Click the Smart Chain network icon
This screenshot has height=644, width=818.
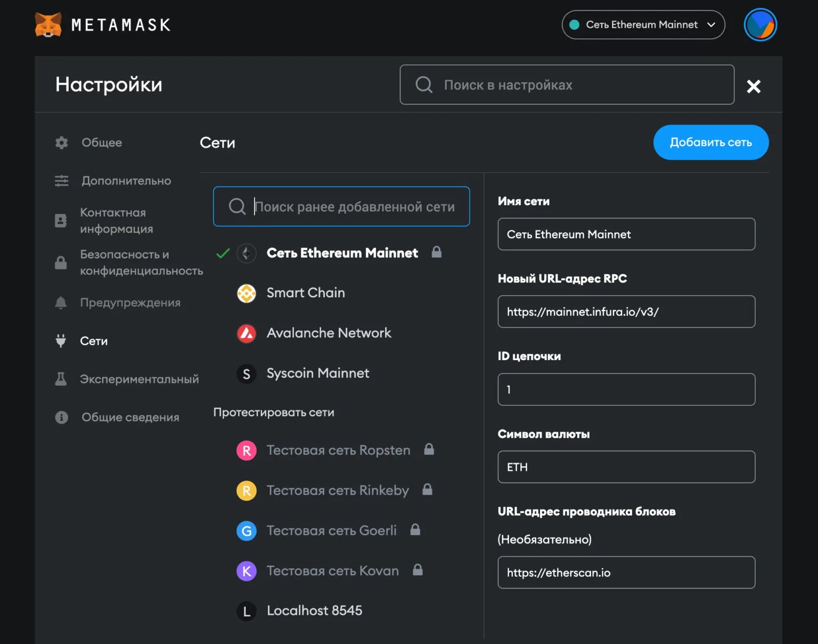(246, 293)
